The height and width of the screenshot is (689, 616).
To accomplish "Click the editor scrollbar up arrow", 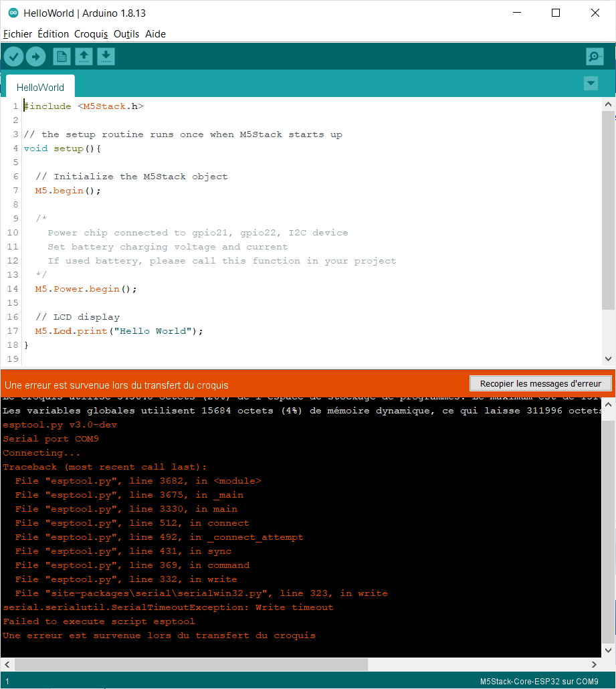I will click(608, 104).
